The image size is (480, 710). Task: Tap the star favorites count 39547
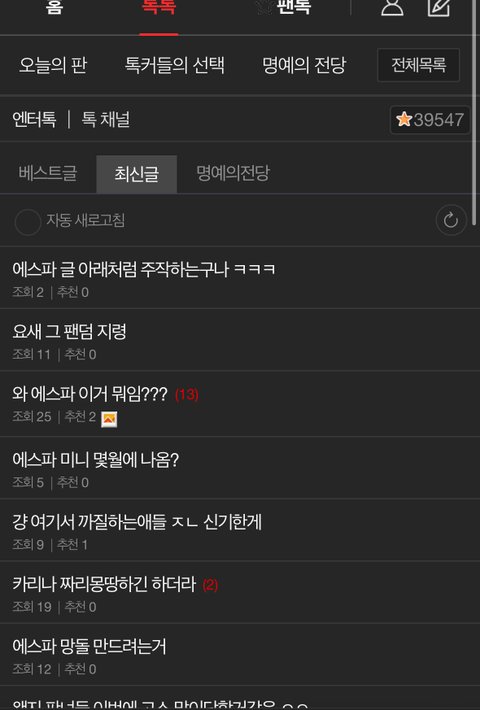[x=430, y=120]
